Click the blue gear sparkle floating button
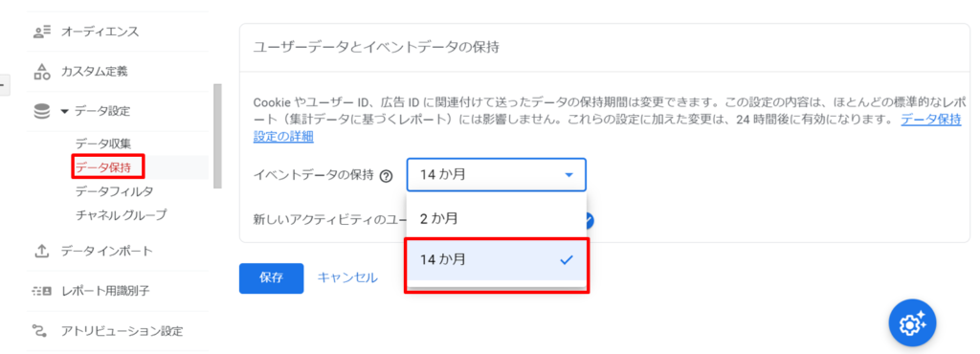Viewport: 980px width, 354px height. pyautogui.click(x=912, y=322)
